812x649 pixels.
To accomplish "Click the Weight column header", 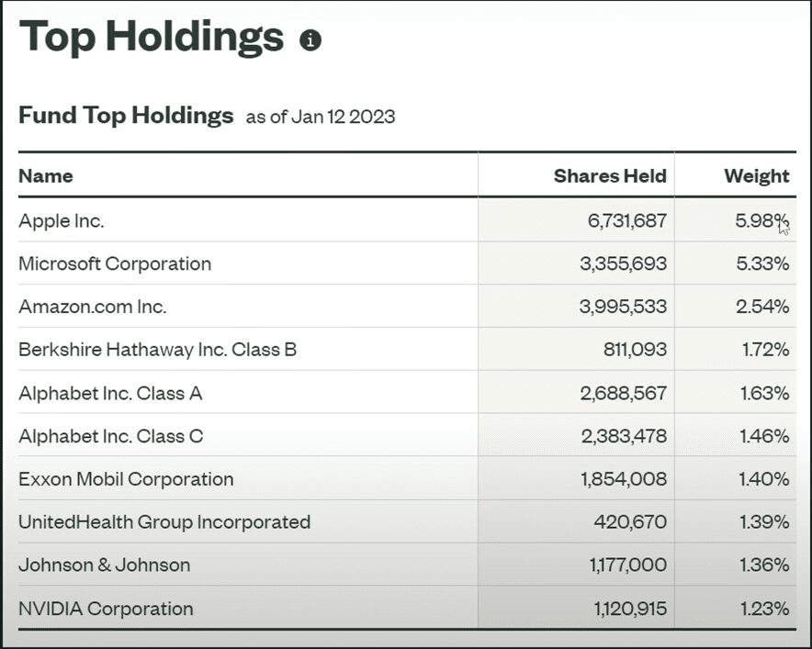I will 756,176.
